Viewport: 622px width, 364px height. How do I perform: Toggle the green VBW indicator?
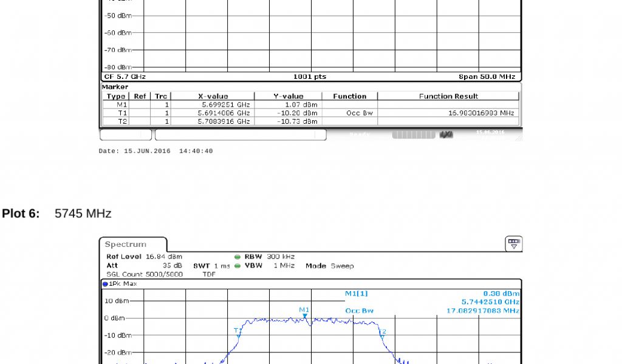[x=237, y=266]
